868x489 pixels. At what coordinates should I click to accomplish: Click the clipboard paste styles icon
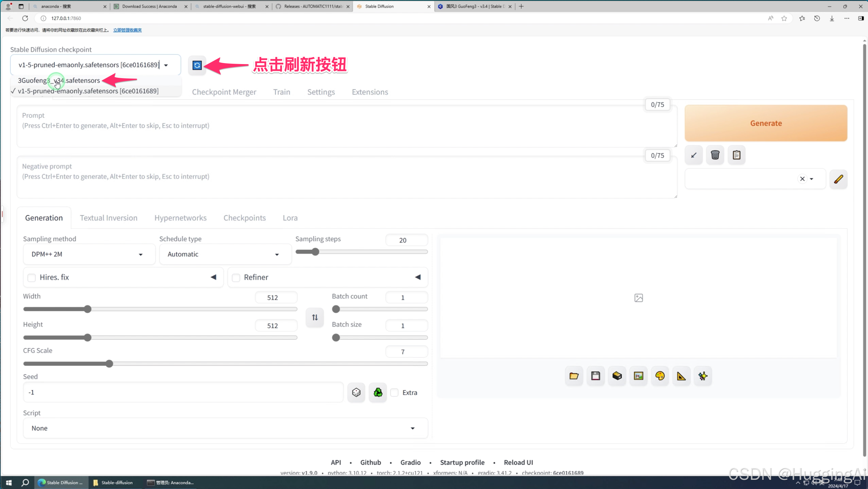click(x=736, y=155)
